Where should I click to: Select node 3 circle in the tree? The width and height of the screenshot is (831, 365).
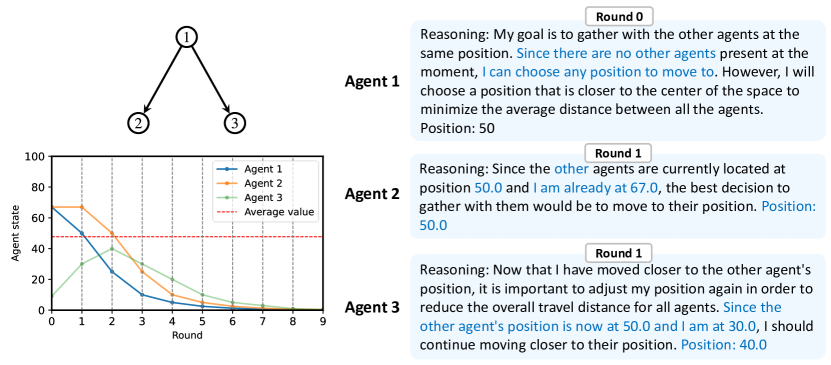tap(234, 123)
